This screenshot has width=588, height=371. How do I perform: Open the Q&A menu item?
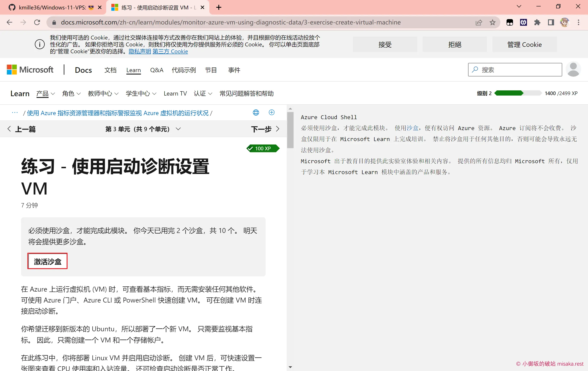coord(156,70)
